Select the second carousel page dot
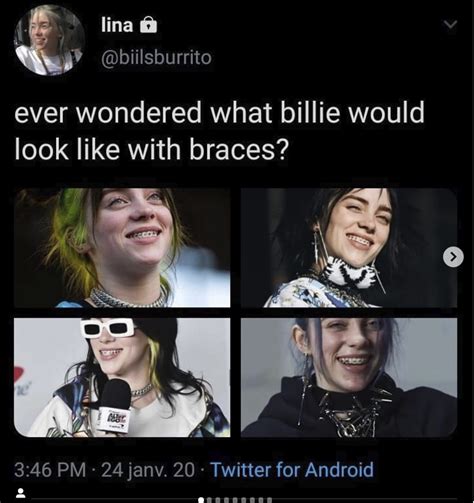Viewport: 474px width, 503px height. (210, 500)
